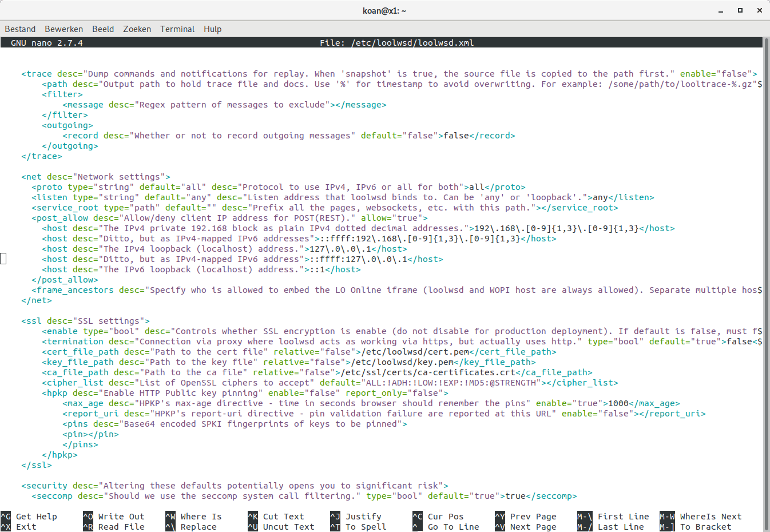Viewport: 770px width, 532px height.
Task: Click the 127\.0\.0\.1 IPv4 loopback value
Action: click(x=340, y=249)
